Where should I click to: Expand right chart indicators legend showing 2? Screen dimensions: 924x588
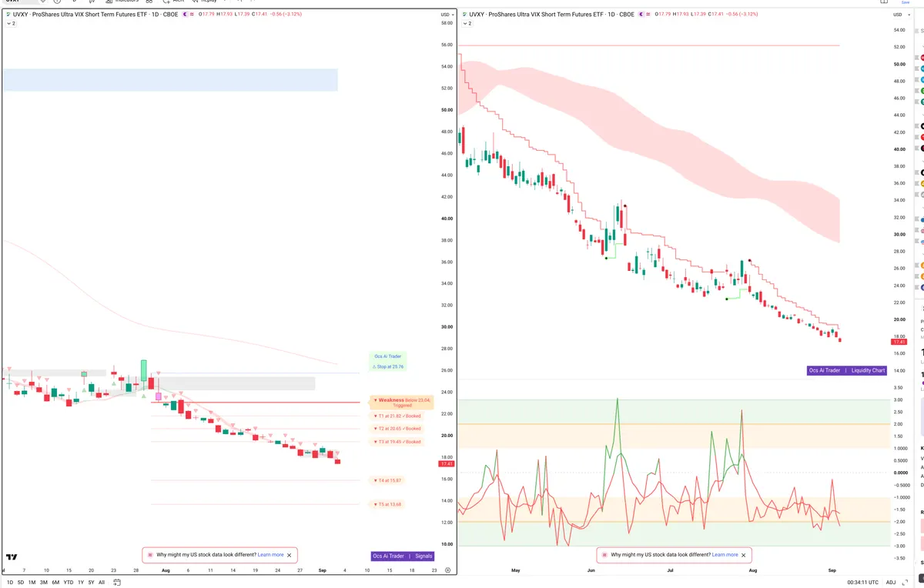[467, 24]
